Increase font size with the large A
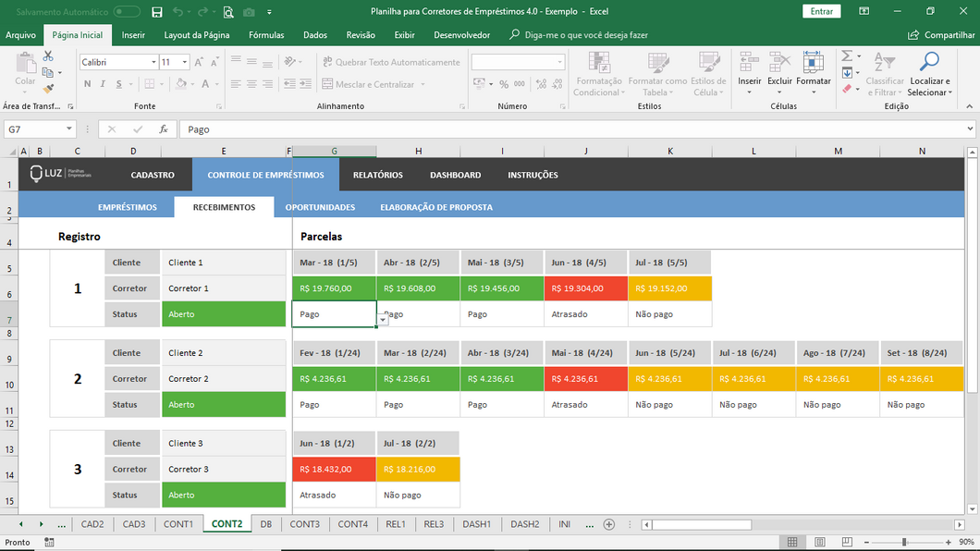The height and width of the screenshot is (551, 980). pos(199,62)
